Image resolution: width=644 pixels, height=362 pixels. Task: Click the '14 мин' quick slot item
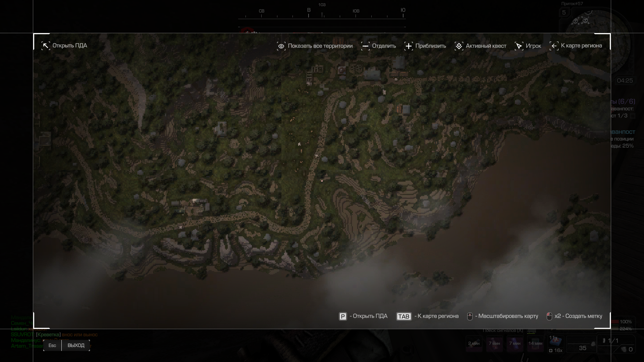(x=535, y=344)
